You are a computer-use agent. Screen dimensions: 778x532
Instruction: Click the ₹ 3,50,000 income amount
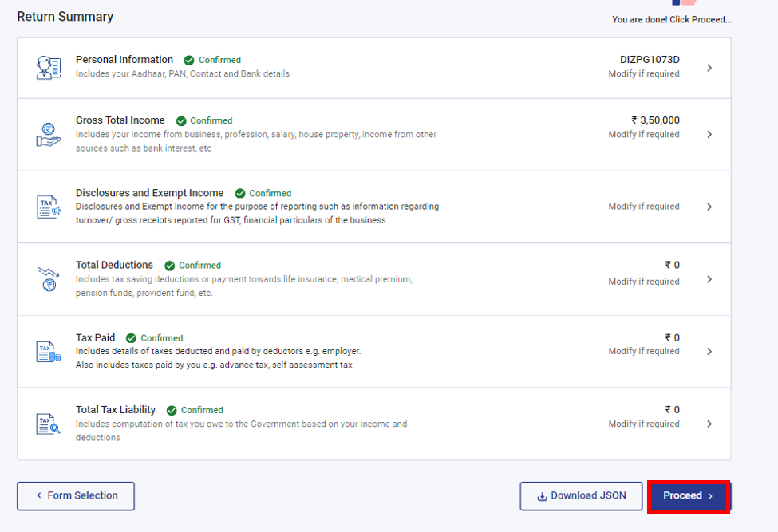tap(655, 120)
